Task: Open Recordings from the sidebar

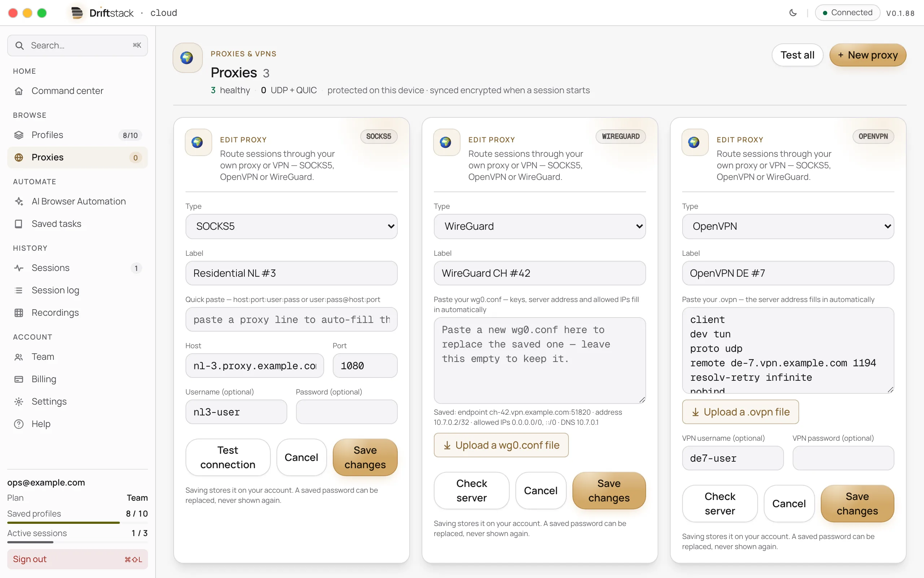Action: (x=78, y=313)
